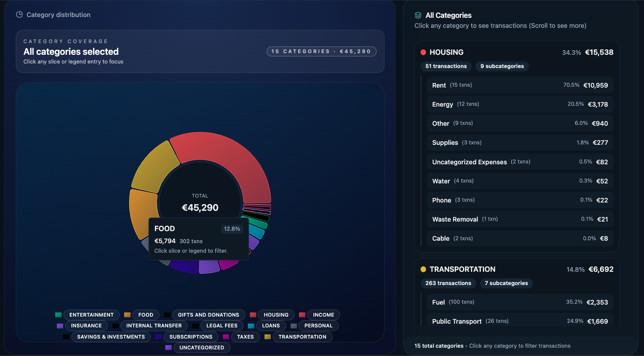Viewport: 644px width, 356px height.
Task: Click the "15 CATEGORIES · €45,290" badge
Action: [x=321, y=51]
